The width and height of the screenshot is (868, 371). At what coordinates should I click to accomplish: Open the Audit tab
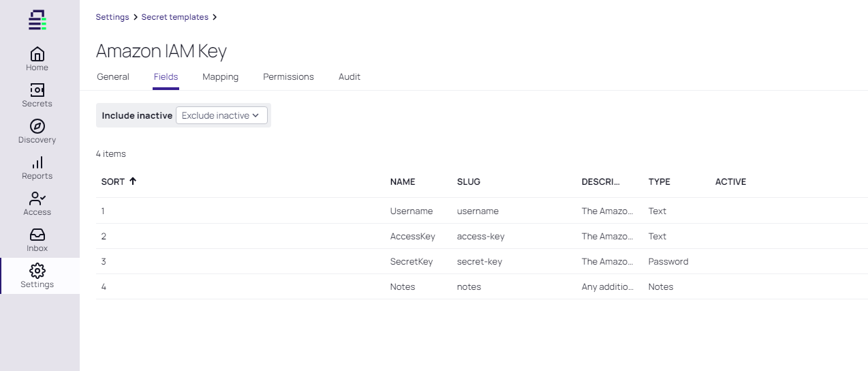click(x=350, y=77)
